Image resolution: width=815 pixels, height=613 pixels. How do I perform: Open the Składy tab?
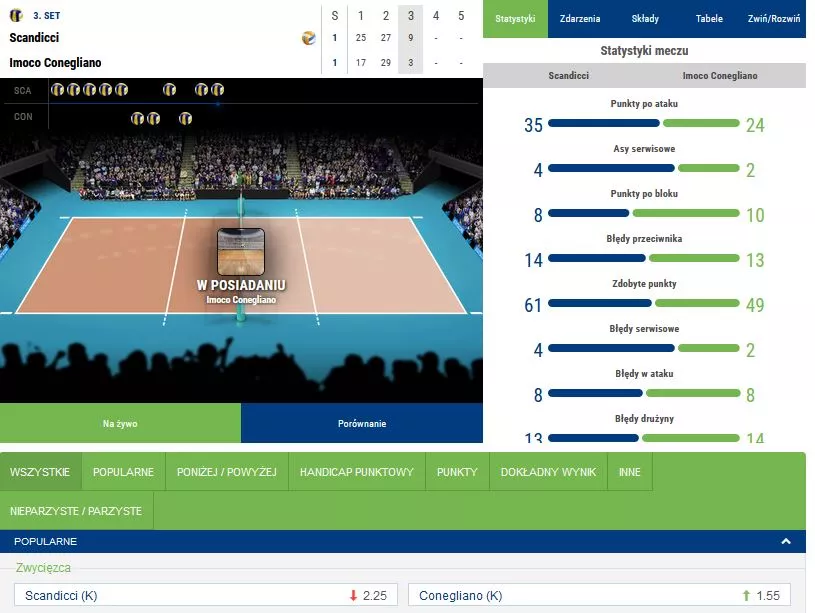[x=645, y=19]
